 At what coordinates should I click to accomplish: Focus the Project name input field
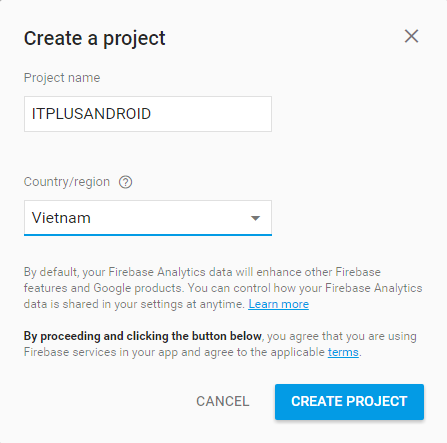click(148, 114)
